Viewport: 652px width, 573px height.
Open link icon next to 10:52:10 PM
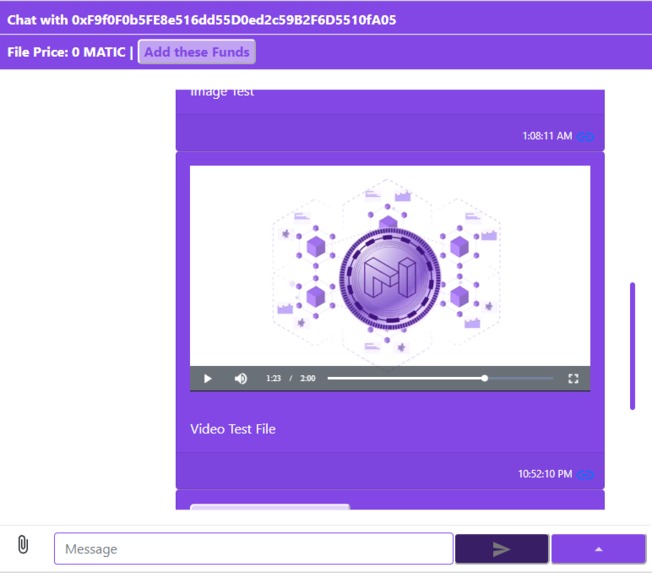pyautogui.click(x=585, y=474)
